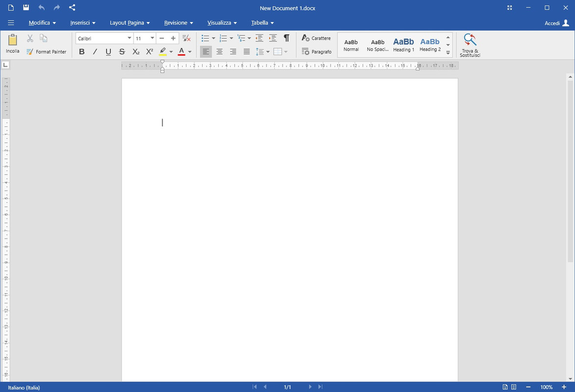Viewport: 575px width, 392px height.
Task: Click the Carattere button
Action: pos(316,38)
